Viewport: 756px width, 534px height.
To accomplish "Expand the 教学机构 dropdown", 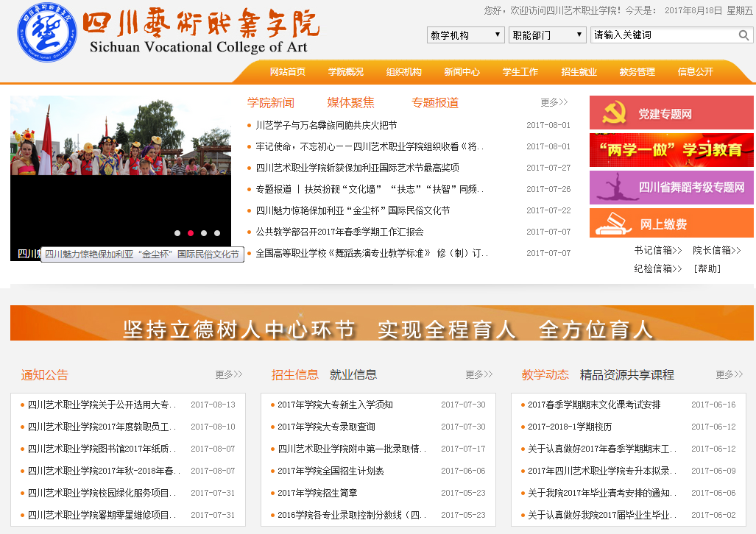I will pos(465,35).
